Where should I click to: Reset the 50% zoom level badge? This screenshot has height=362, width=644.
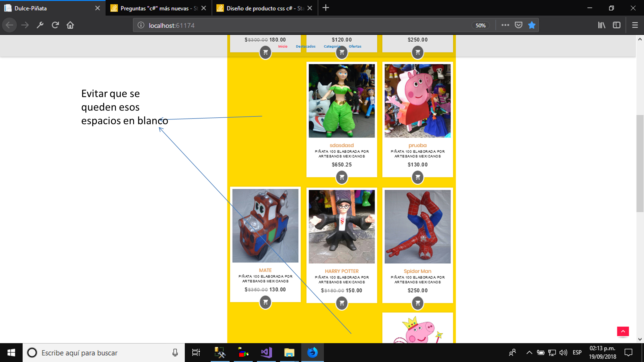tap(480, 26)
